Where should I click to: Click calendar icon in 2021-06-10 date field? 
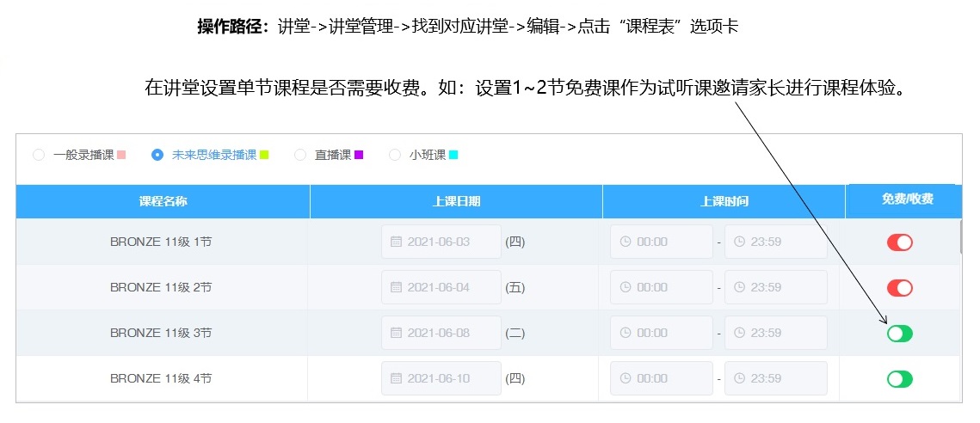pos(396,378)
